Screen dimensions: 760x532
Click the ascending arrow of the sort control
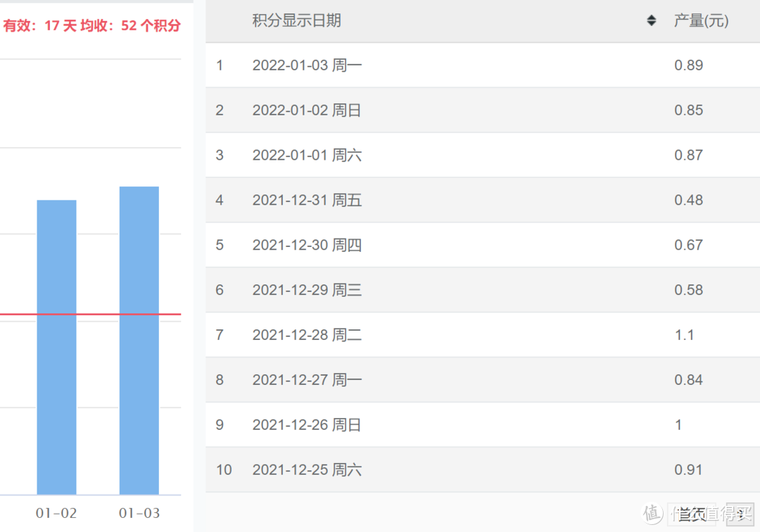(x=652, y=17)
